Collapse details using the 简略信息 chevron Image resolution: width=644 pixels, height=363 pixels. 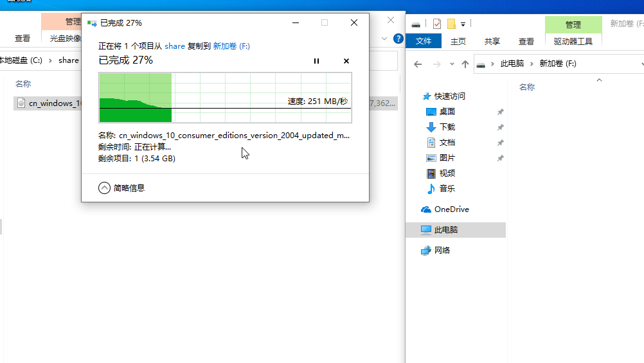click(105, 188)
